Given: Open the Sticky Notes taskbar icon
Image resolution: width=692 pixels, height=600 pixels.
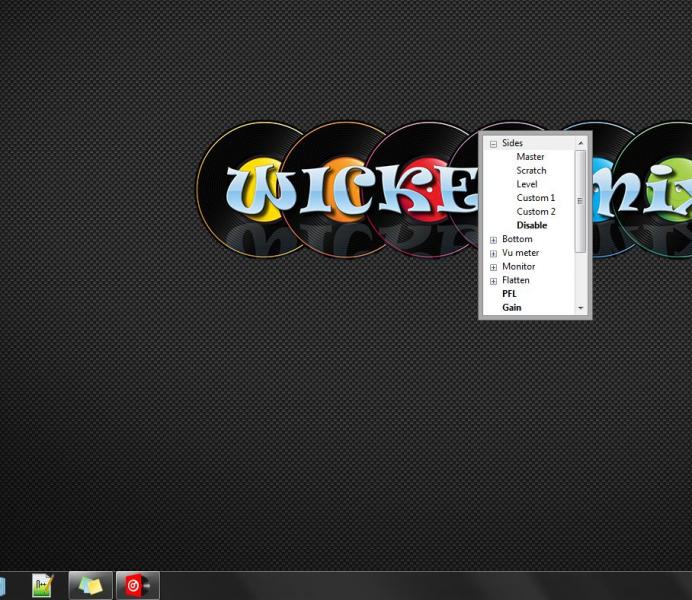Looking at the screenshot, I should click(90, 585).
